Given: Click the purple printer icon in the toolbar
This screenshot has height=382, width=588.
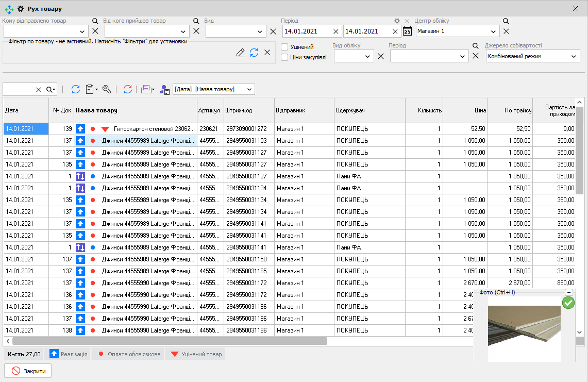Looking at the screenshot, I should coord(146,89).
